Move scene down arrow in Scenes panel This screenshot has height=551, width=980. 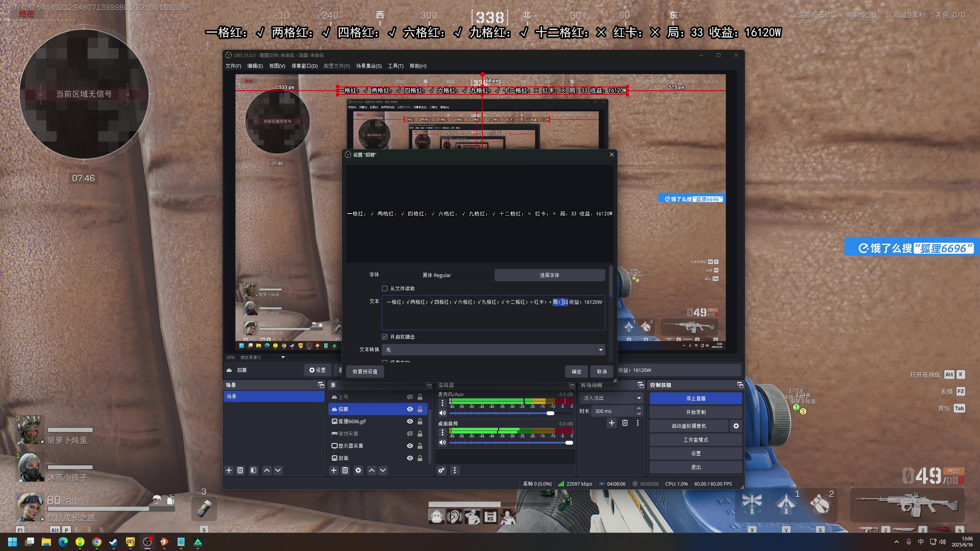point(278,470)
